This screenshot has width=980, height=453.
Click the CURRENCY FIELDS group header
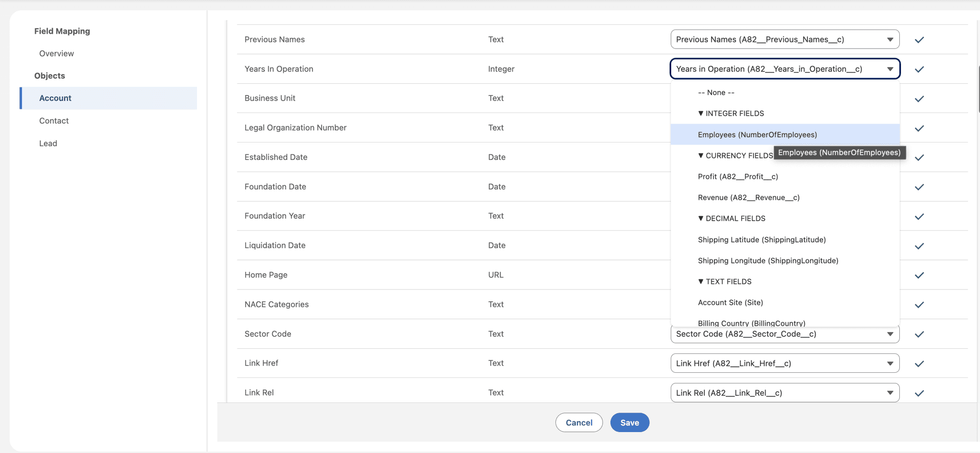click(x=736, y=156)
